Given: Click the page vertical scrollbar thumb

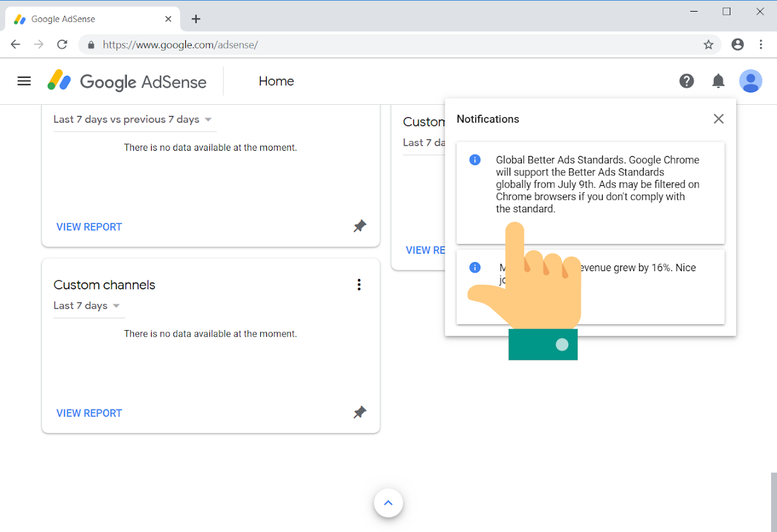Looking at the screenshot, I should point(774,502).
